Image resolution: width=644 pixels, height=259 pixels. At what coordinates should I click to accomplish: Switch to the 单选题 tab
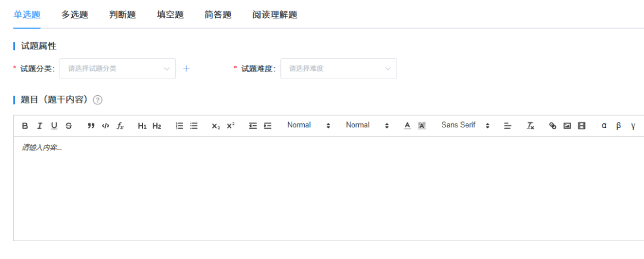(27, 15)
